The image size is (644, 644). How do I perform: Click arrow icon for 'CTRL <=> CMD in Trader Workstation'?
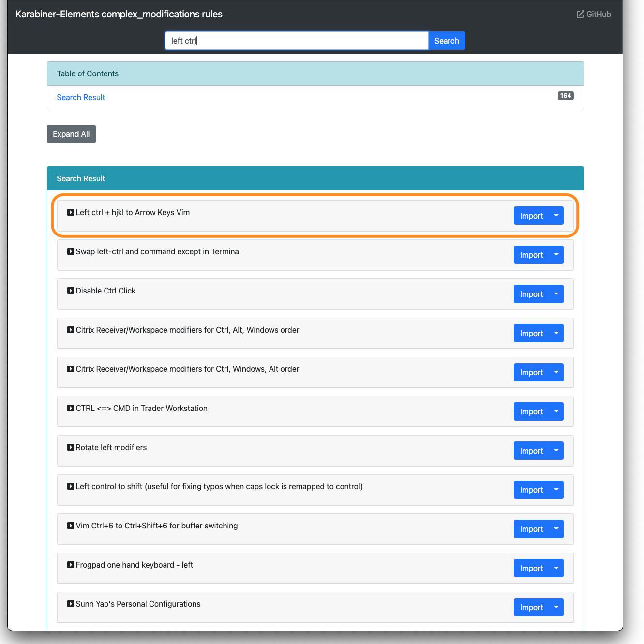(x=71, y=409)
